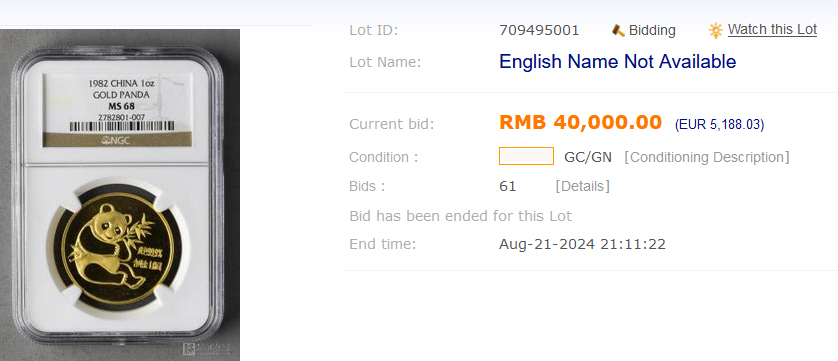Click the Lot ID number 709495001
Image resolution: width=838 pixels, height=361 pixels.
point(539,30)
